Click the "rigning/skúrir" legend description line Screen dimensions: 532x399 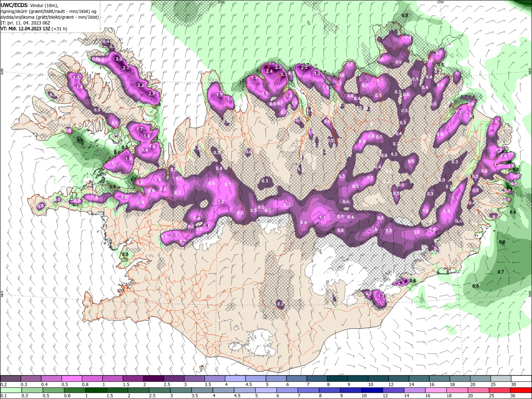coord(49,11)
